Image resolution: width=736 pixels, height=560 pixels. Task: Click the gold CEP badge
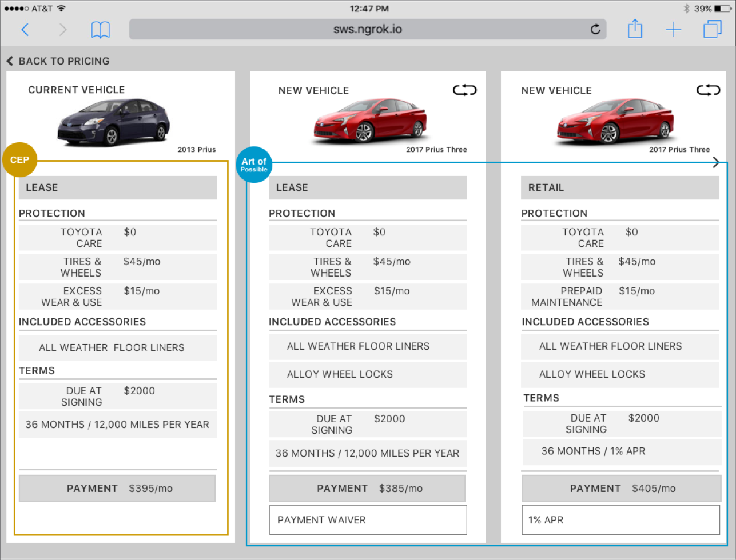[19, 160]
